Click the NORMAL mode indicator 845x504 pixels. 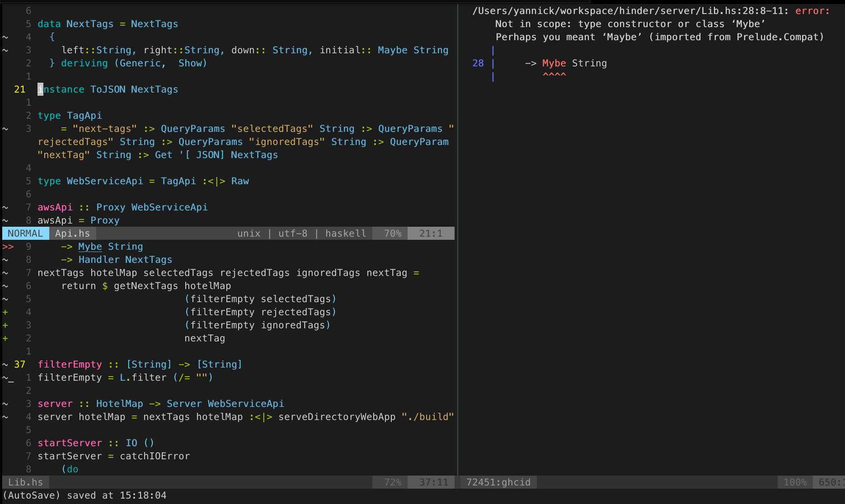(25, 233)
